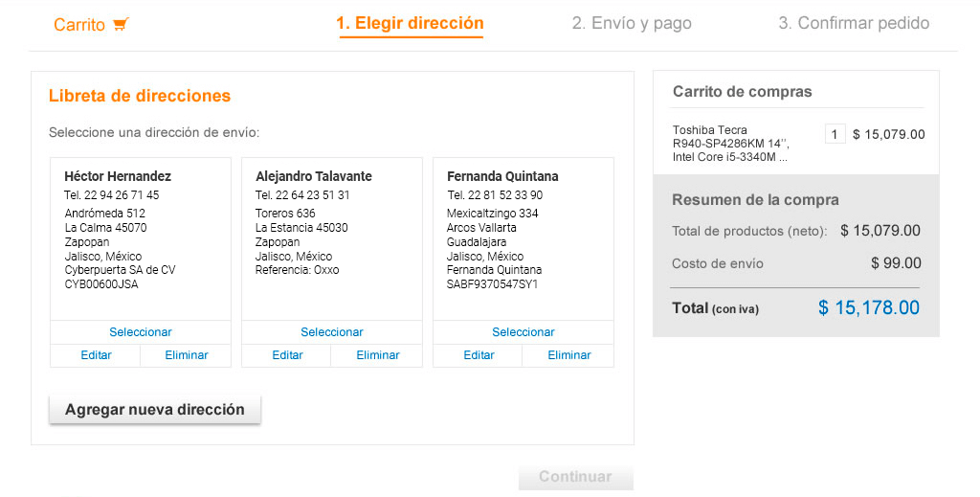Image resolution: width=980 pixels, height=497 pixels.
Task: Click the Fernanda Quintana address card name
Action: 502,176
